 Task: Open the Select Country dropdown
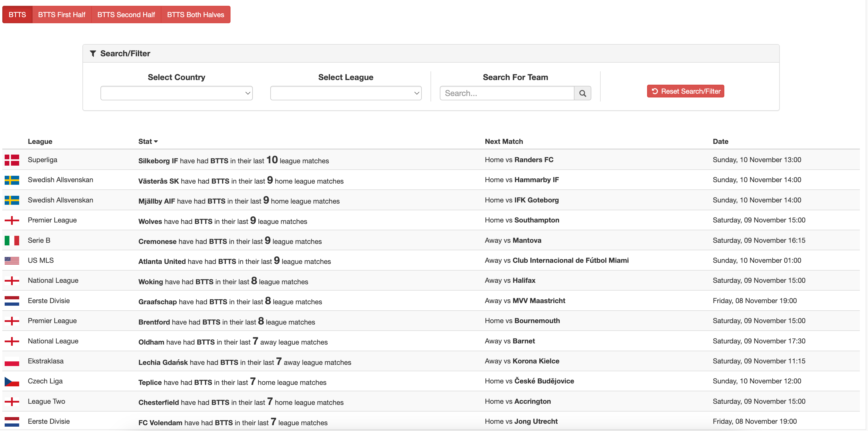click(x=176, y=93)
